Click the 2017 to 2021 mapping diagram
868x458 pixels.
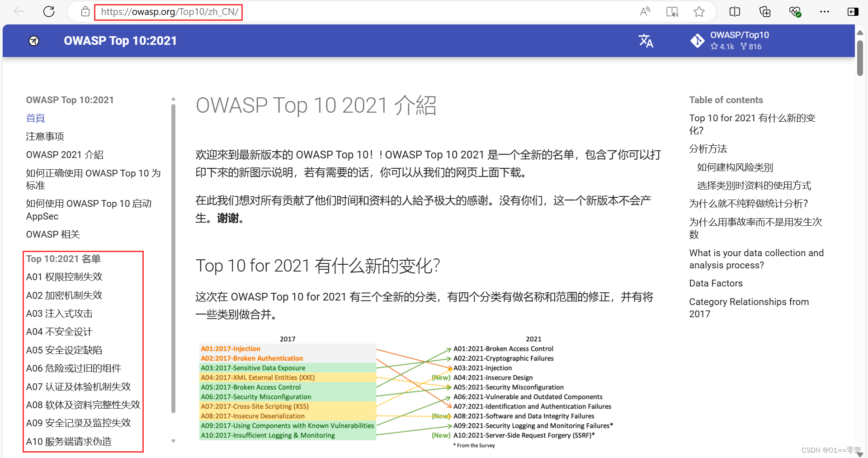[x=406, y=392]
